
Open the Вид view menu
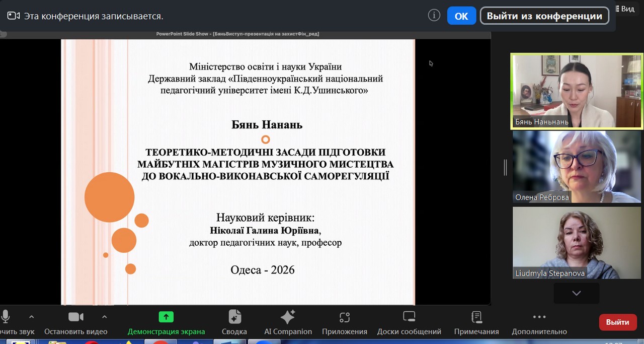(x=624, y=9)
